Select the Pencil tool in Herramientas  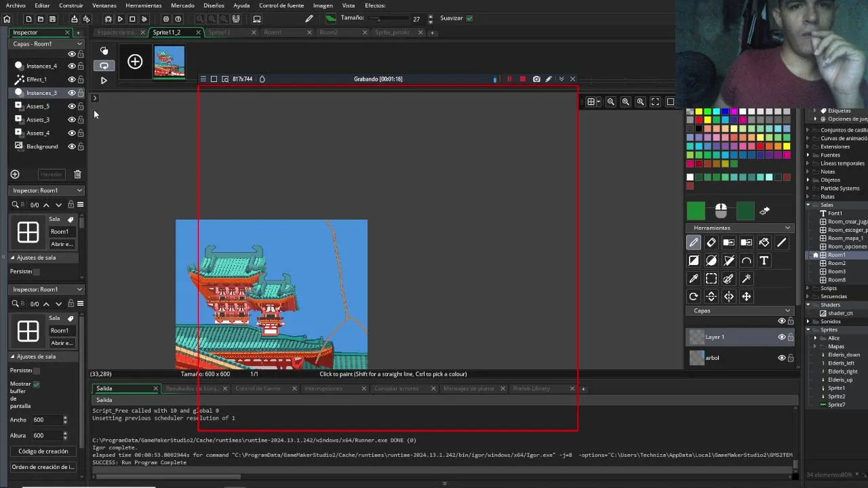(x=694, y=243)
